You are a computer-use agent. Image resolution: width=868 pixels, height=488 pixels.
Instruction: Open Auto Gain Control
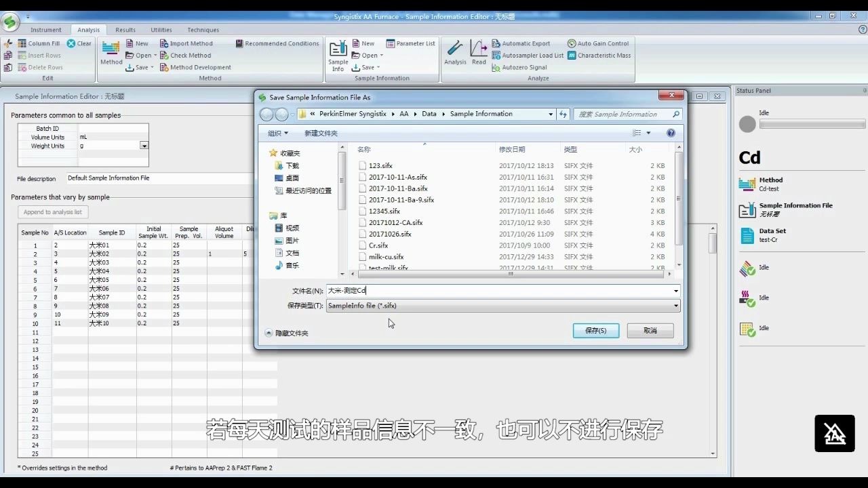(x=598, y=43)
